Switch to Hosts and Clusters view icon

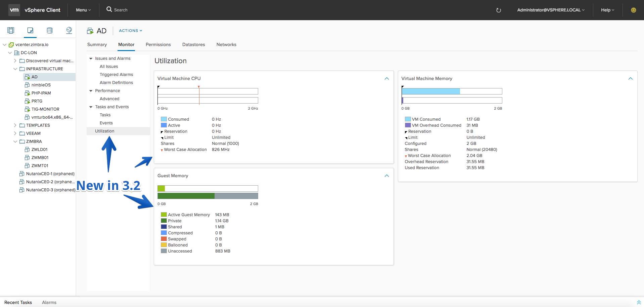tap(11, 31)
